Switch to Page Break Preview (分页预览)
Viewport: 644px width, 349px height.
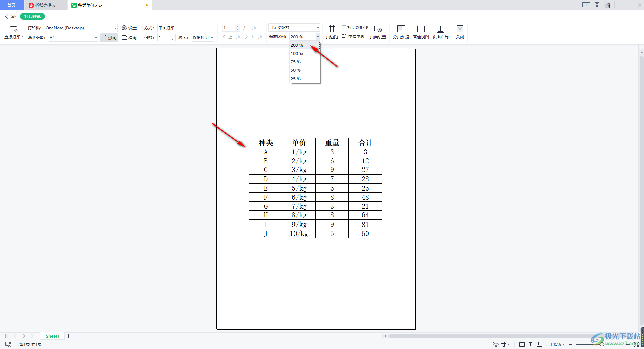click(x=401, y=32)
